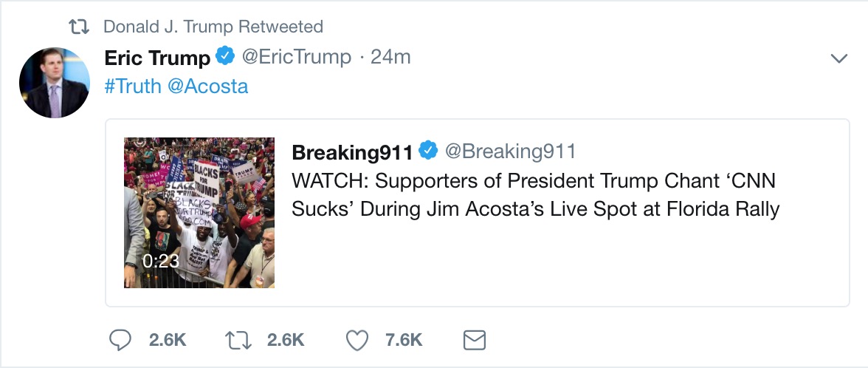Click the @EricTrump handle

296,57
